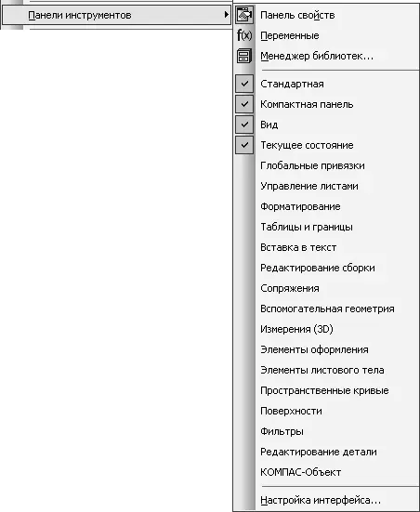The height and width of the screenshot is (512, 420).
Task: Uncheck the Стандартная toolbar checkmark
Action: tap(244, 84)
